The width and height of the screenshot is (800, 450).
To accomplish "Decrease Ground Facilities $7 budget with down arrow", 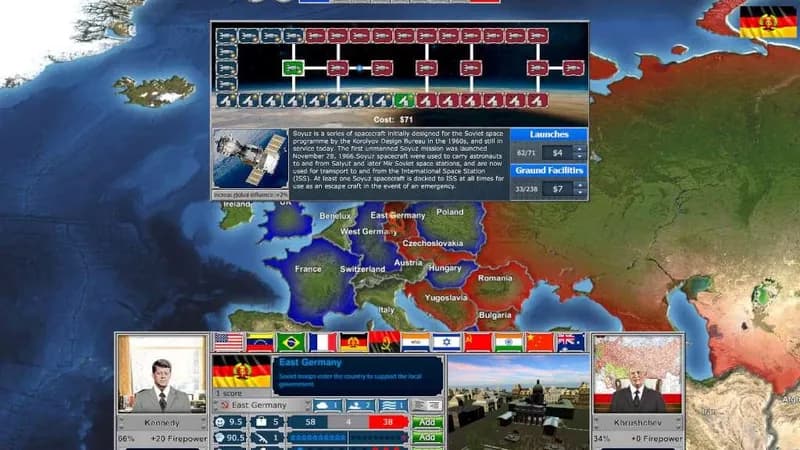I will pos(580,192).
